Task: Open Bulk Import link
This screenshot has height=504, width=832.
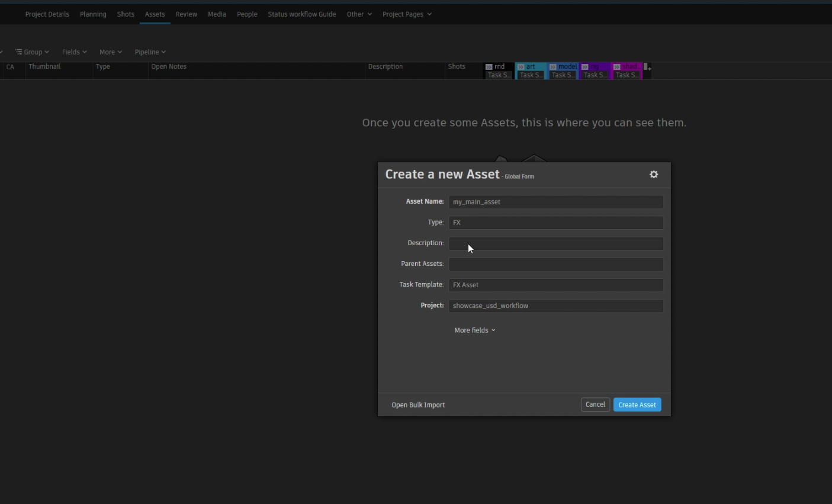Action: [418, 405]
